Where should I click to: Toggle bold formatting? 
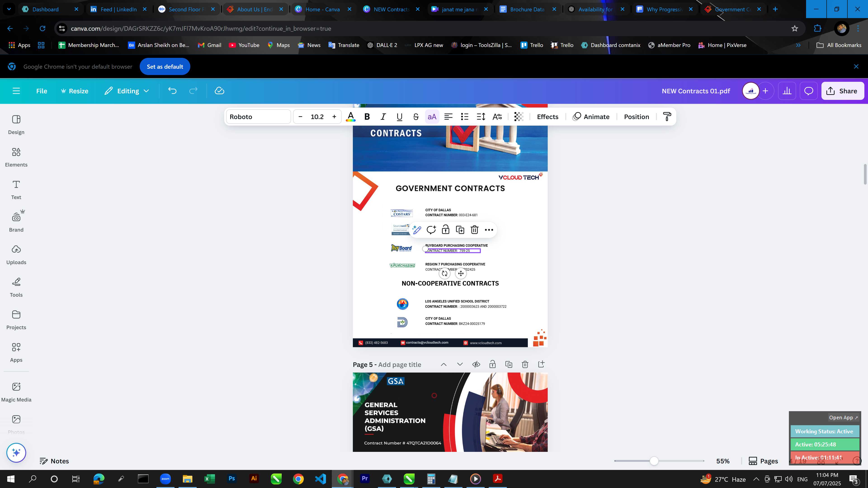367,117
